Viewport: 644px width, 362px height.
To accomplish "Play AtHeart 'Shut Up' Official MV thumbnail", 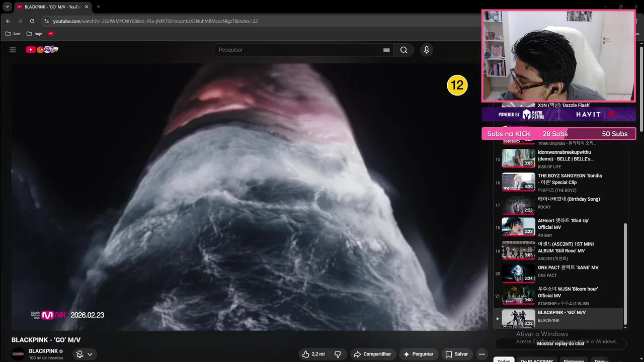I will 518,227.
